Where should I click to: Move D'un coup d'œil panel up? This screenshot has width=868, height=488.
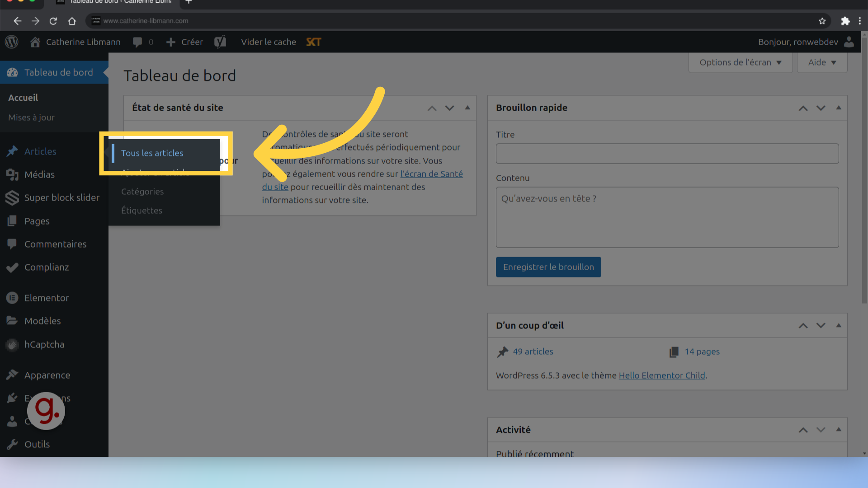[803, 326]
